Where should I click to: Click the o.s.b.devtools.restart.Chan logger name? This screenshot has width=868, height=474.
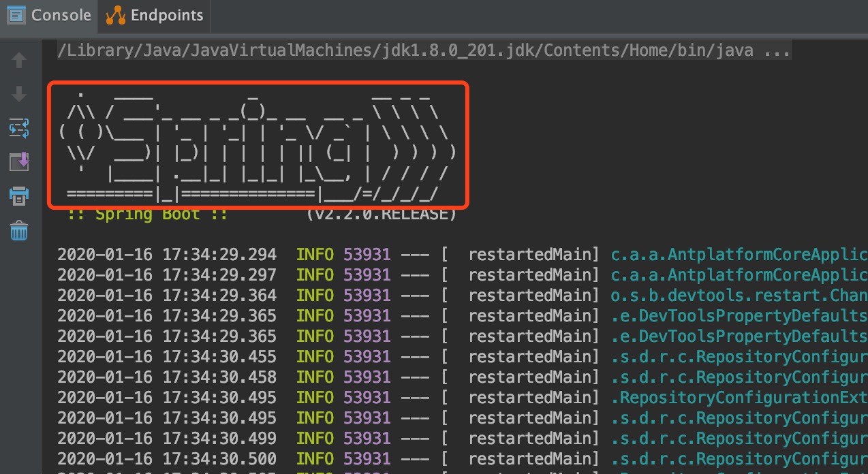click(739, 296)
